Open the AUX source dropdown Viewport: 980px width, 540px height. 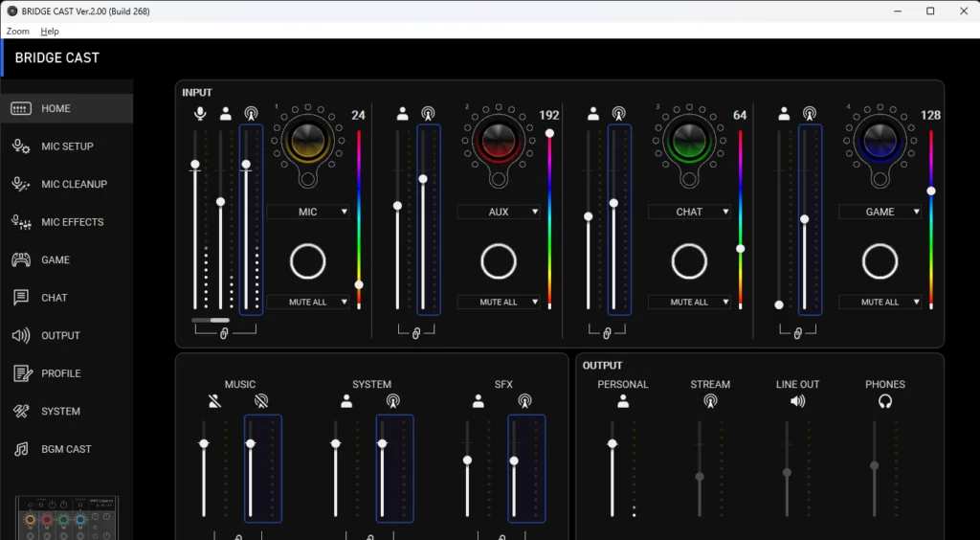pyautogui.click(x=499, y=212)
